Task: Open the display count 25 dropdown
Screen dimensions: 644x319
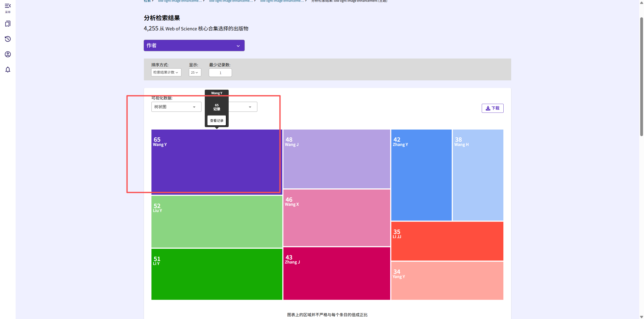Action: point(195,72)
